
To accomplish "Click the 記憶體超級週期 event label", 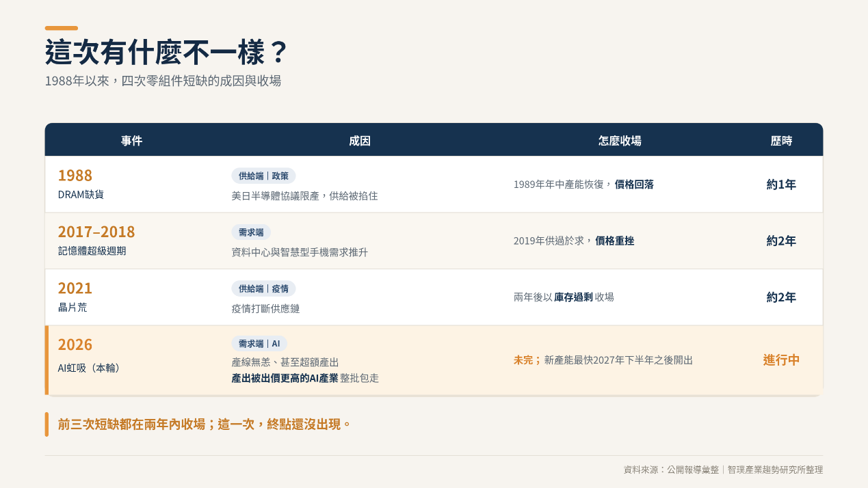I will pyautogui.click(x=92, y=251).
